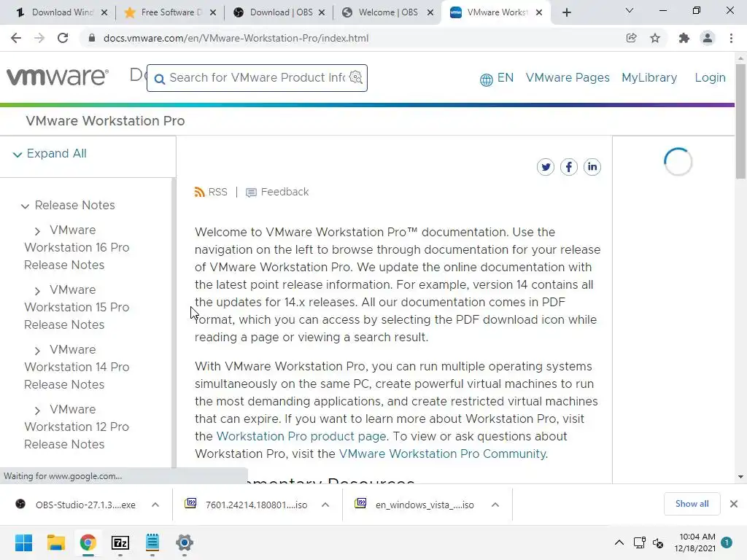Open Chrome extensions puzzle icon
Viewport: 747px width, 560px height.
pos(684,38)
